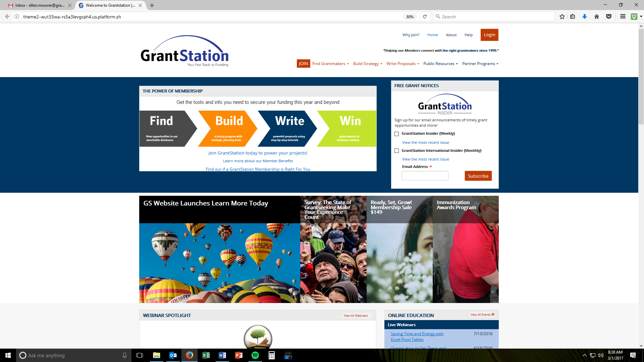Click the 80% zoom level indicator
The height and width of the screenshot is (362, 644).
coord(410,17)
